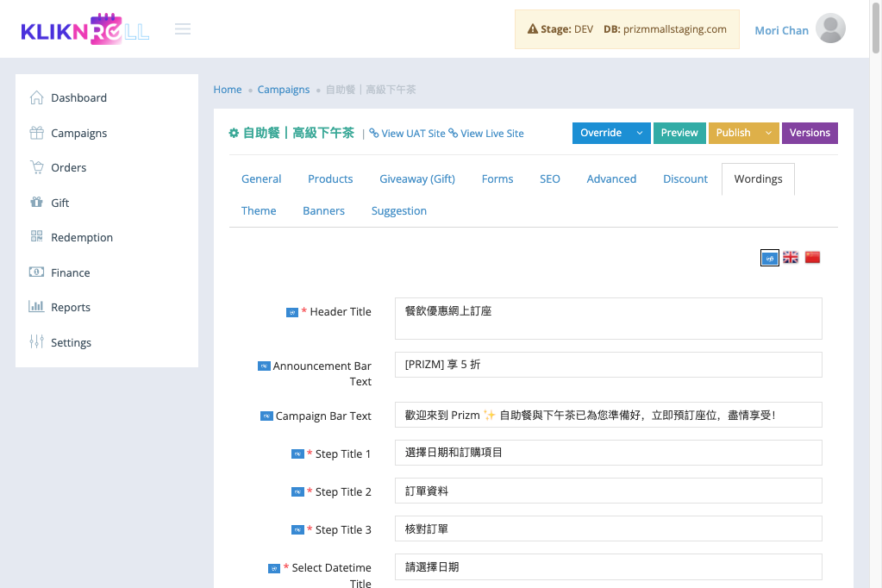Select the Hong Kong flag language
Screen dimensions: 882x588
pos(770,258)
